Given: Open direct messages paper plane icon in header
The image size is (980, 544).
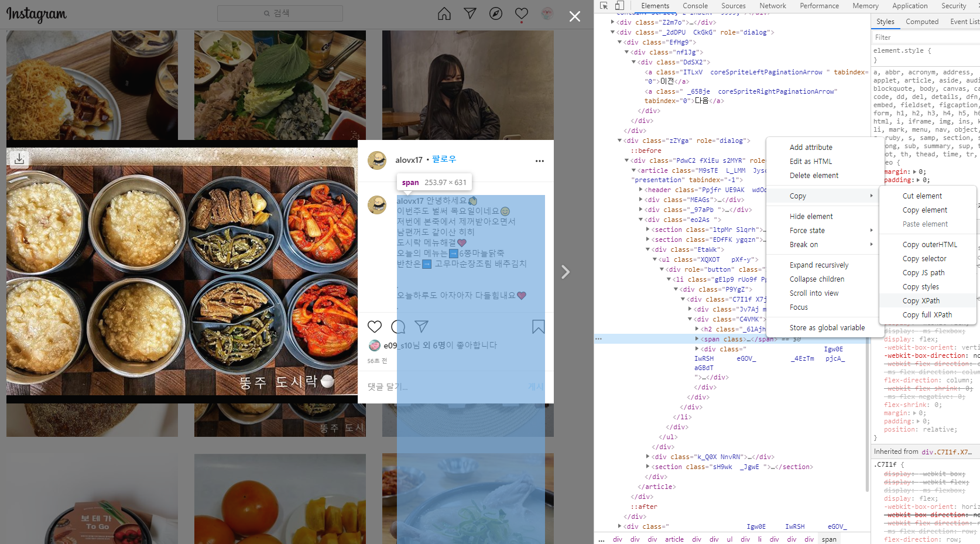Looking at the screenshot, I should pyautogui.click(x=470, y=13).
